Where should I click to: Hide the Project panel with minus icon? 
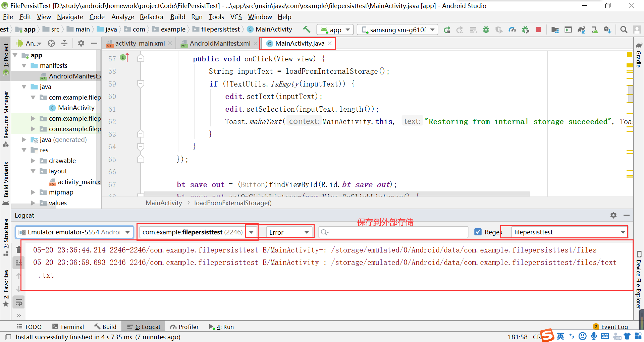94,43
